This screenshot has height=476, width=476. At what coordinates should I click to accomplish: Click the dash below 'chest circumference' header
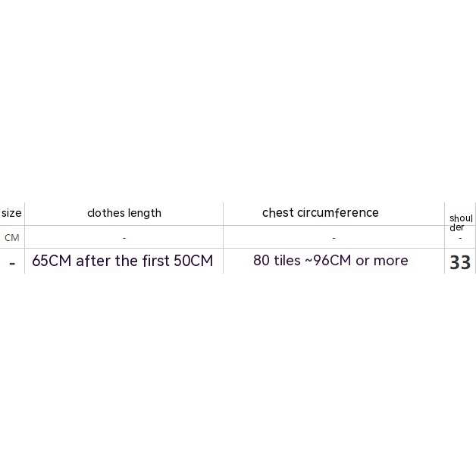click(334, 238)
